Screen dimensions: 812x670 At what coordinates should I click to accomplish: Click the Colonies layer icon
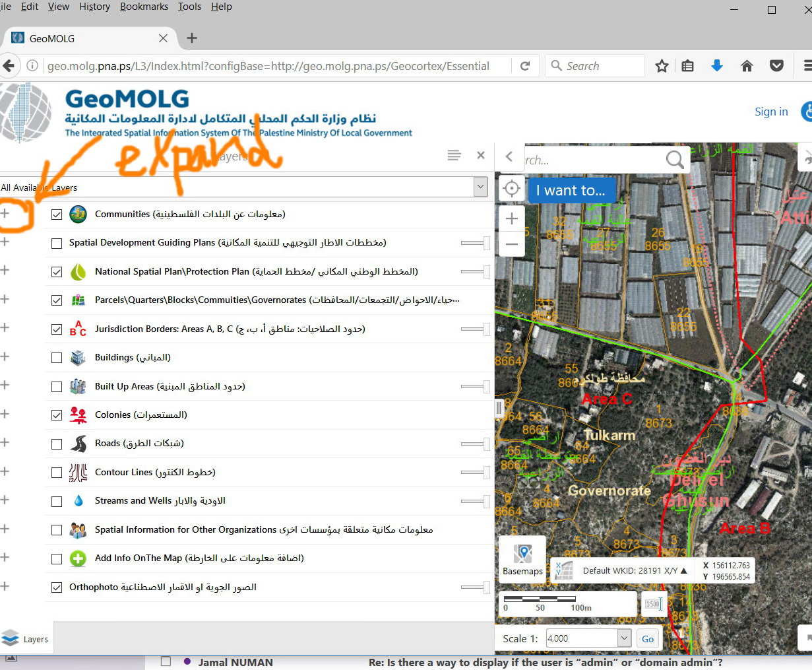78,415
